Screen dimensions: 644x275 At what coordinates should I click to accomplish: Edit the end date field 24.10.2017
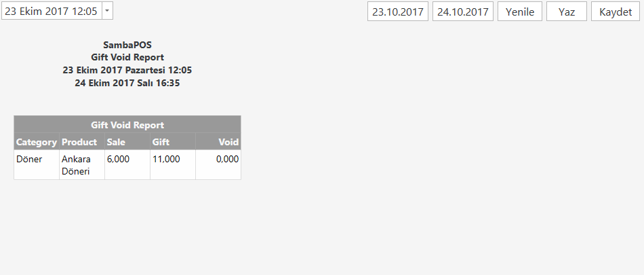(462, 12)
